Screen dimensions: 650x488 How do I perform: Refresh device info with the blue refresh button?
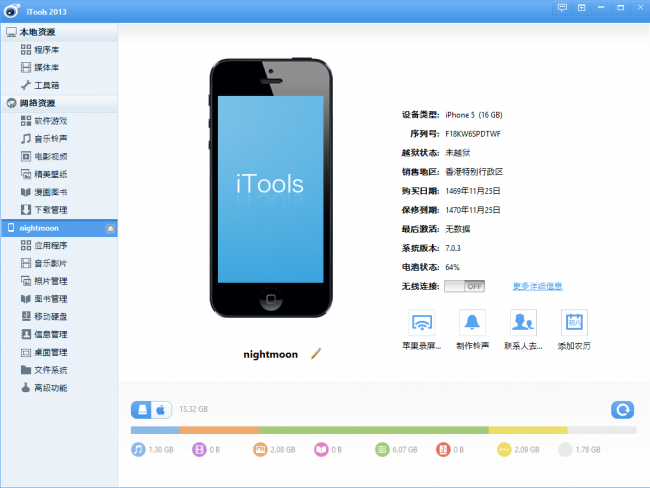(x=622, y=410)
